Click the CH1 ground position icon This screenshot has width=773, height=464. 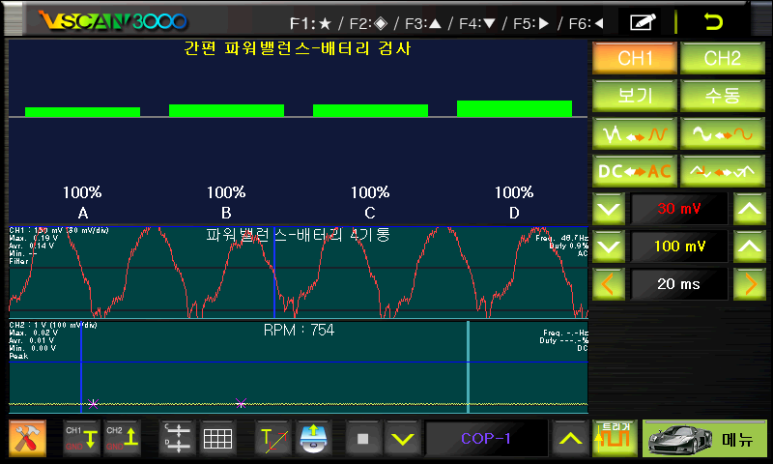pos(80,438)
